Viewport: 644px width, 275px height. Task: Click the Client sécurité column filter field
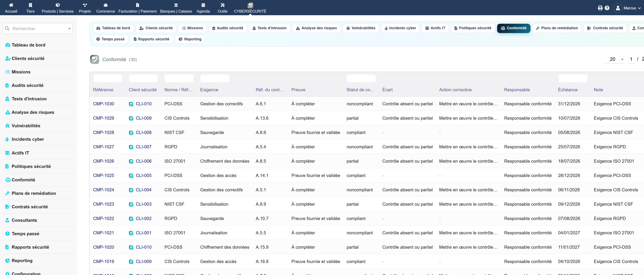143,78
